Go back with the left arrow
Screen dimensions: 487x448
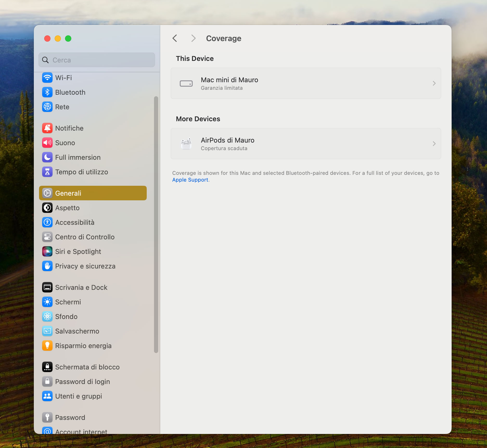(x=175, y=38)
